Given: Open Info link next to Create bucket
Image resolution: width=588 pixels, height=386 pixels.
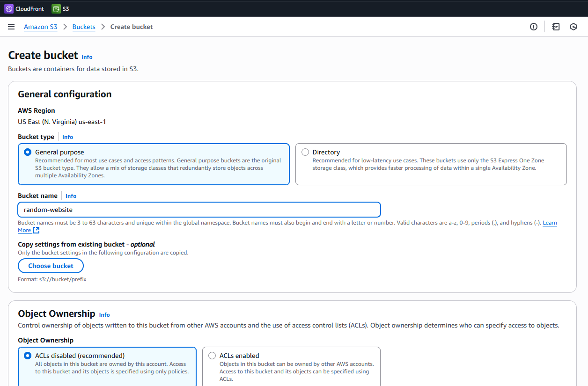Looking at the screenshot, I should (x=87, y=57).
